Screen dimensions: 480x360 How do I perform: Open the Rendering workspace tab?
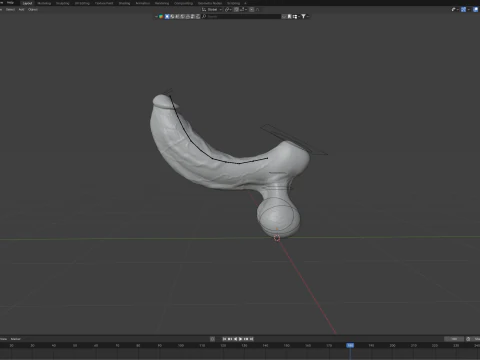click(162, 3)
